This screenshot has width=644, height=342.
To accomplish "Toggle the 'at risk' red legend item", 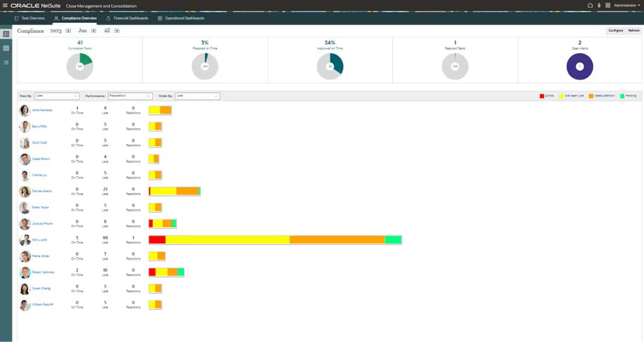I will [542, 96].
